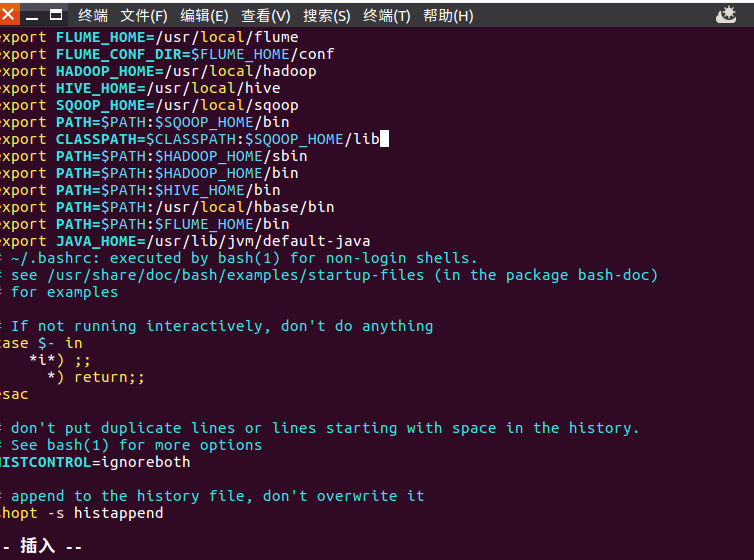Open the 终端 application menu

(x=93, y=15)
